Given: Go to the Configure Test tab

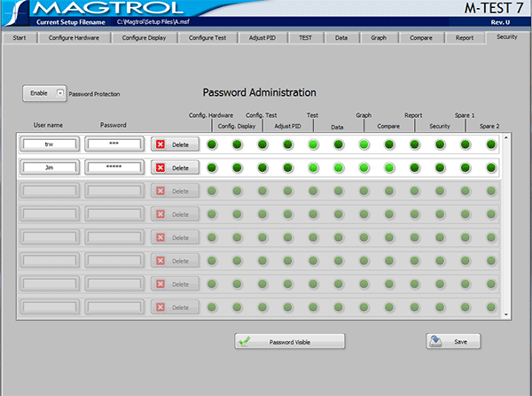Looking at the screenshot, I should click(x=207, y=37).
